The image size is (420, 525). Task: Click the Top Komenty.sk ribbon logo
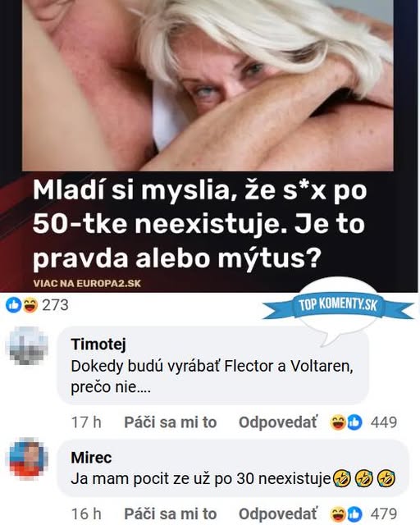pyautogui.click(x=338, y=305)
